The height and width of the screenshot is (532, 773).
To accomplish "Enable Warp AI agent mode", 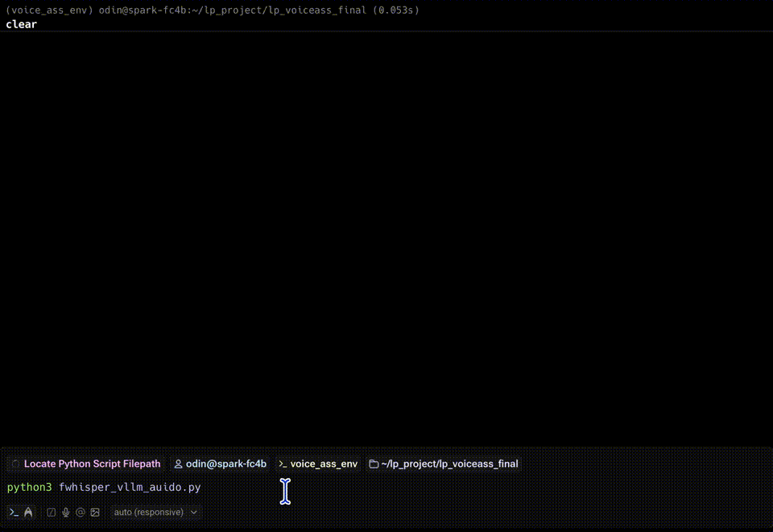I will click(x=28, y=512).
